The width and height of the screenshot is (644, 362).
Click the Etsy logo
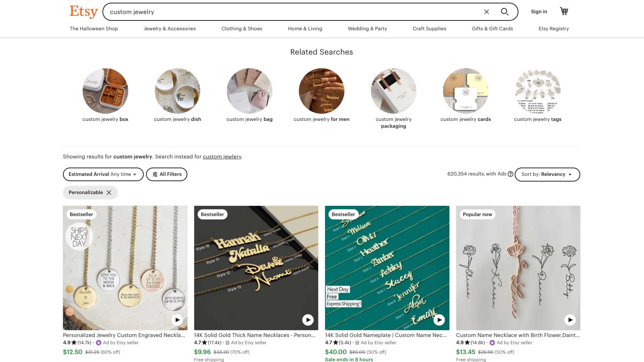(83, 12)
